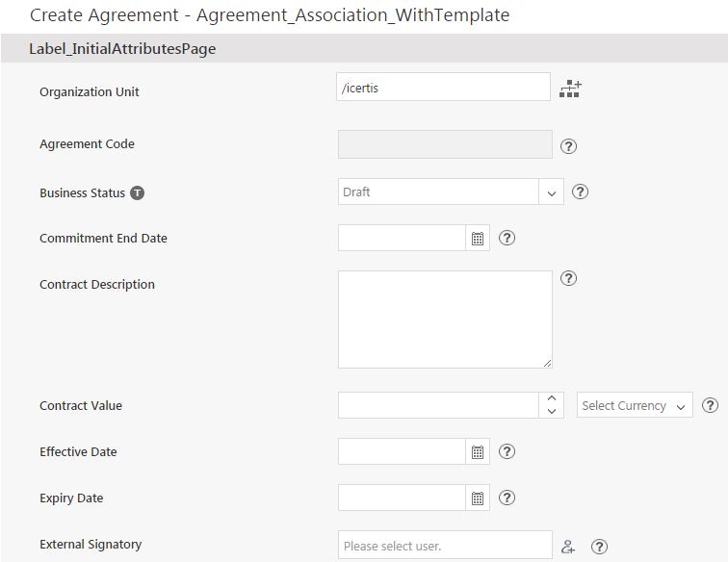Open the Expiry Date calendar picker
The image size is (728, 562).
(477, 498)
